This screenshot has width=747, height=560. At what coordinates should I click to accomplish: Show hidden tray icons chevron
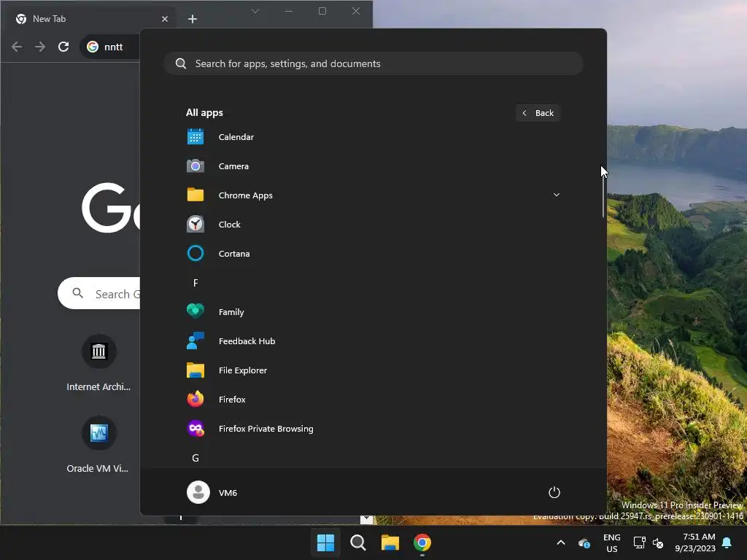click(x=561, y=542)
